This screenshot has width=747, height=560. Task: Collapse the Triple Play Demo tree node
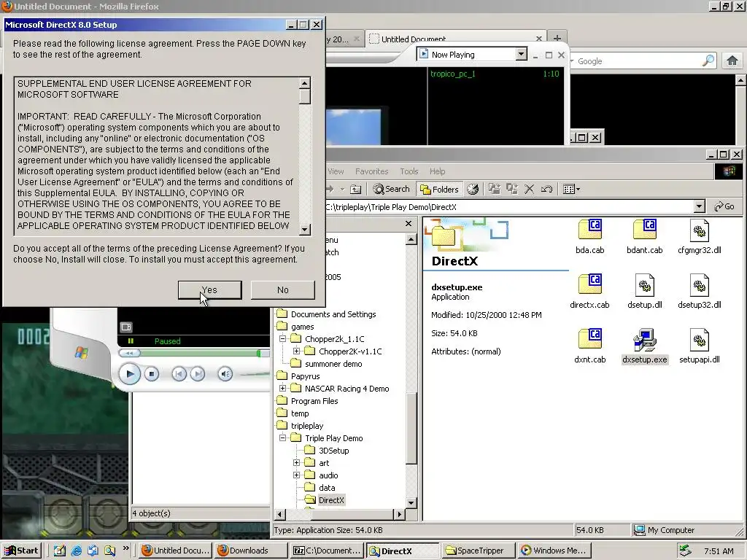282,437
